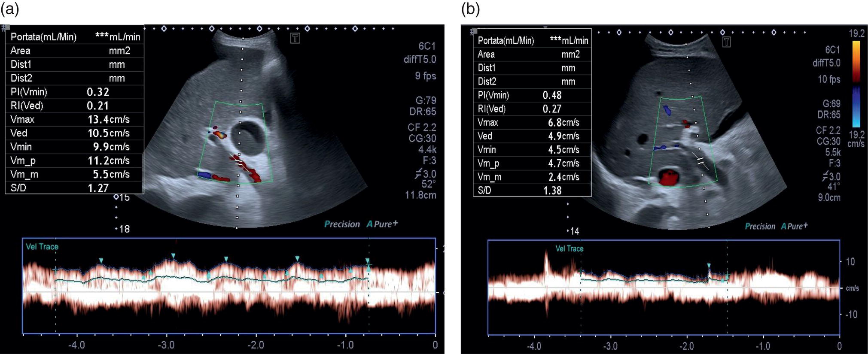The image size is (868, 354).
Task: Click the T orientation marker in panel (b)
Action: pos(726,42)
